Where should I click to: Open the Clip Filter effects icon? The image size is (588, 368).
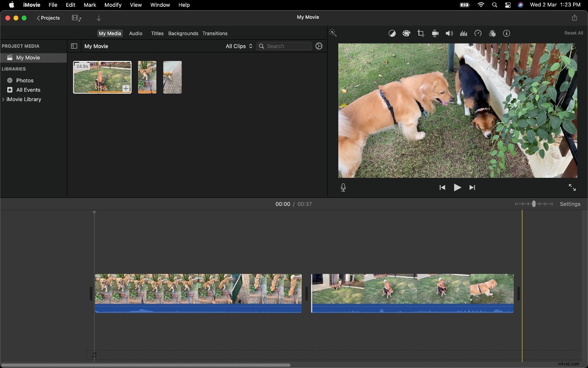click(x=493, y=33)
